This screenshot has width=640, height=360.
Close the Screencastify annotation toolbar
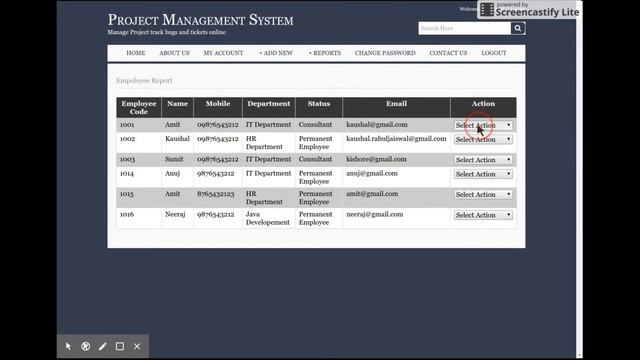pos(137,347)
